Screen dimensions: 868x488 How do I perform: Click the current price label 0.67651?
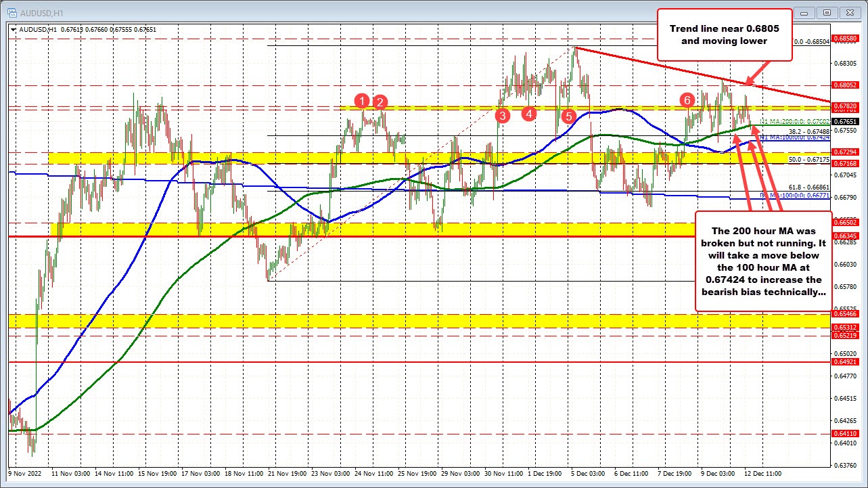846,122
